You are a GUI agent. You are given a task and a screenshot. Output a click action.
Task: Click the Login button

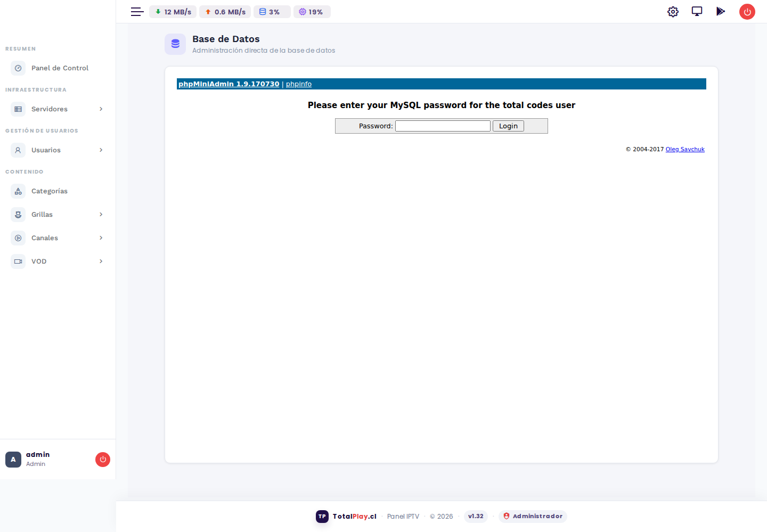[508, 126]
